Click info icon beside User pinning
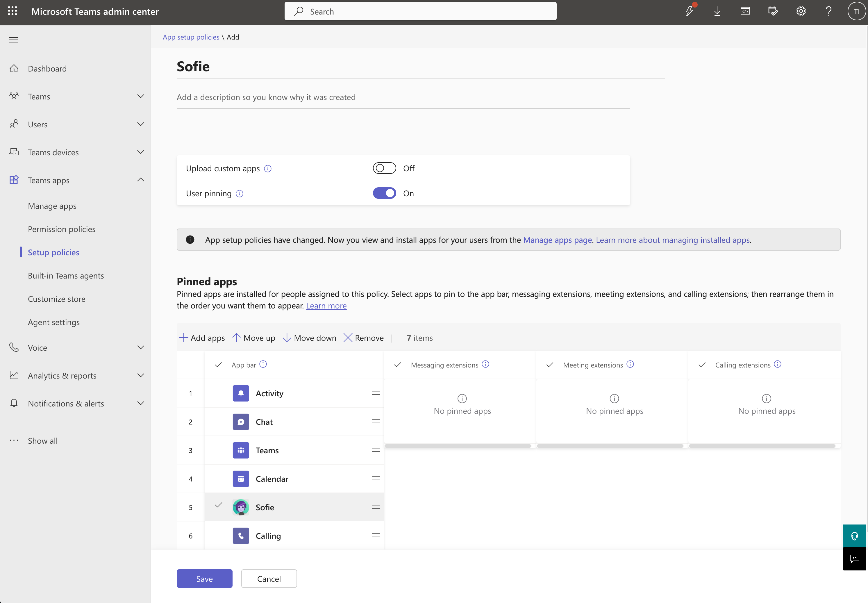The height and width of the screenshot is (603, 868). (x=240, y=193)
